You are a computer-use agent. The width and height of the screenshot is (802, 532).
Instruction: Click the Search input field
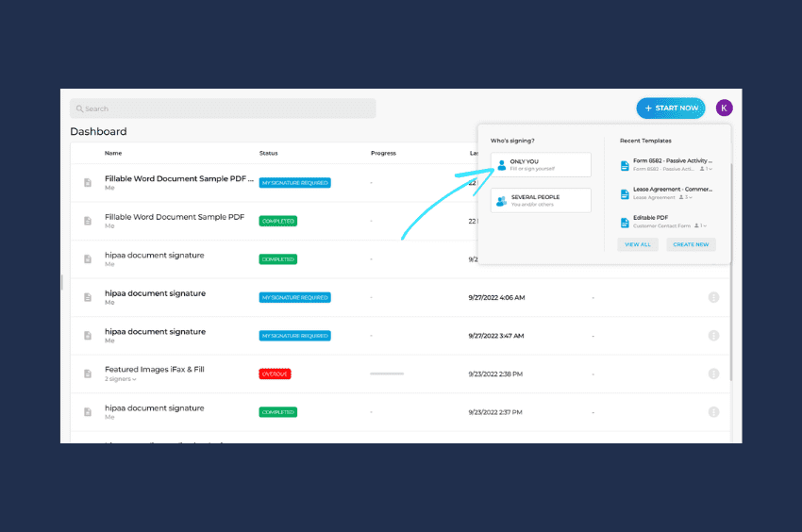(x=223, y=108)
